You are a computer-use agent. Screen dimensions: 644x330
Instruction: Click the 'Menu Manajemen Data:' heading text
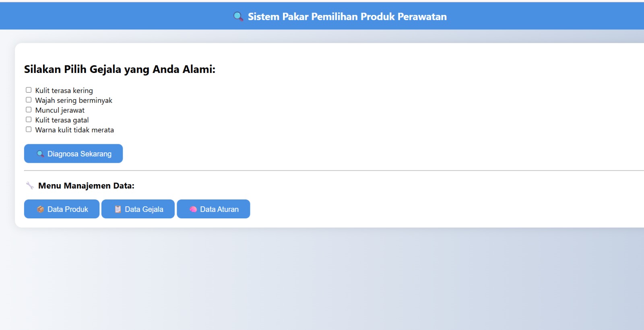click(x=86, y=186)
